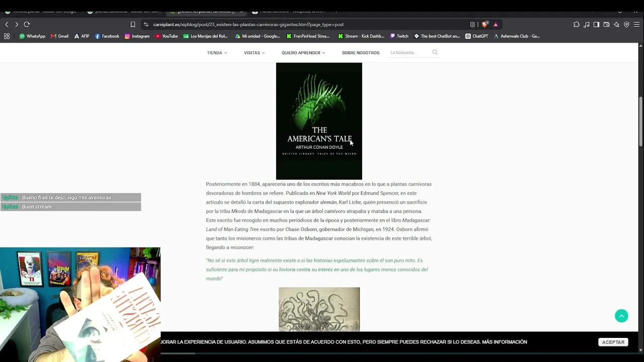
Task: Open the YouTube bookmark
Action: 167,36
